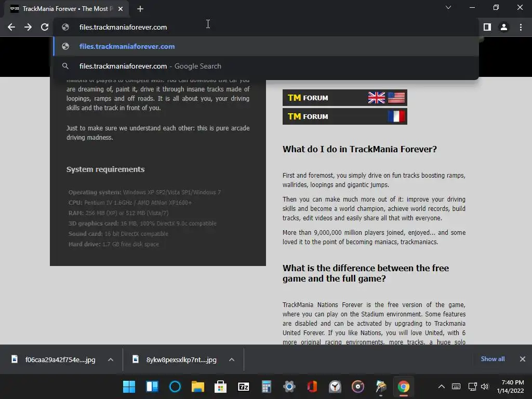Show hidden system tray icons
Screen dimensions: 532x399
pos(442,387)
